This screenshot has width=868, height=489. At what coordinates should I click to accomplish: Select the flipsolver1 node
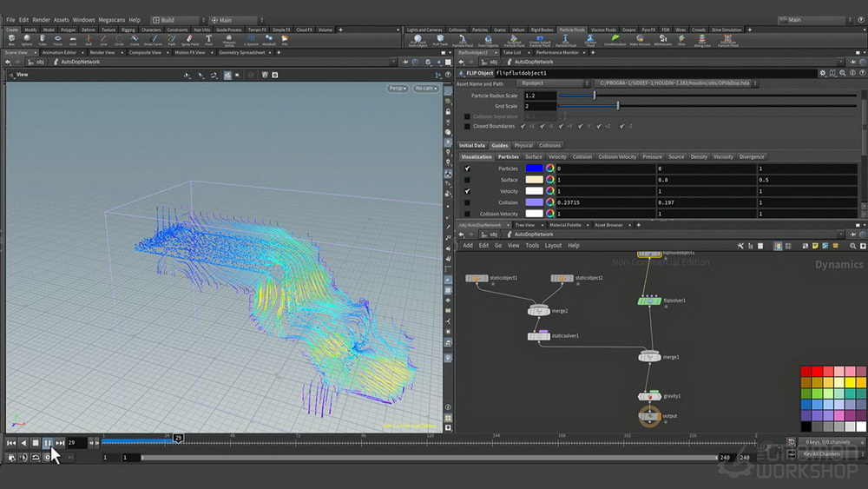click(x=649, y=301)
